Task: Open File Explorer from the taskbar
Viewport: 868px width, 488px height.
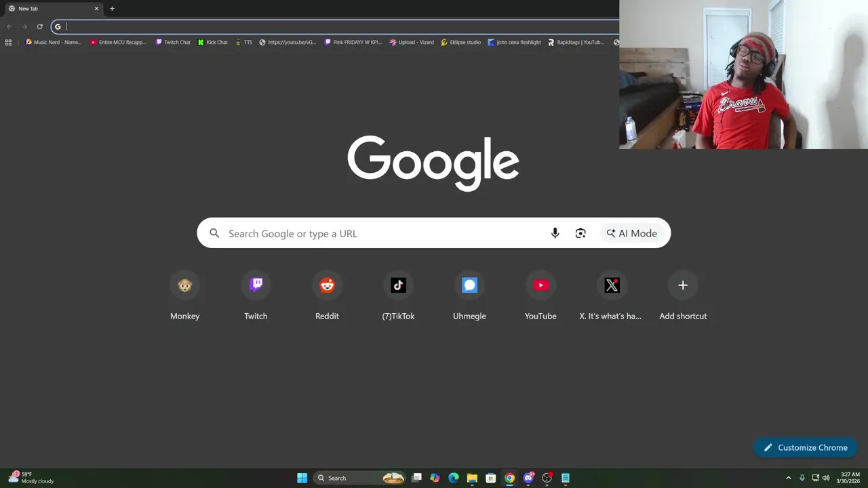Action: coord(472,478)
